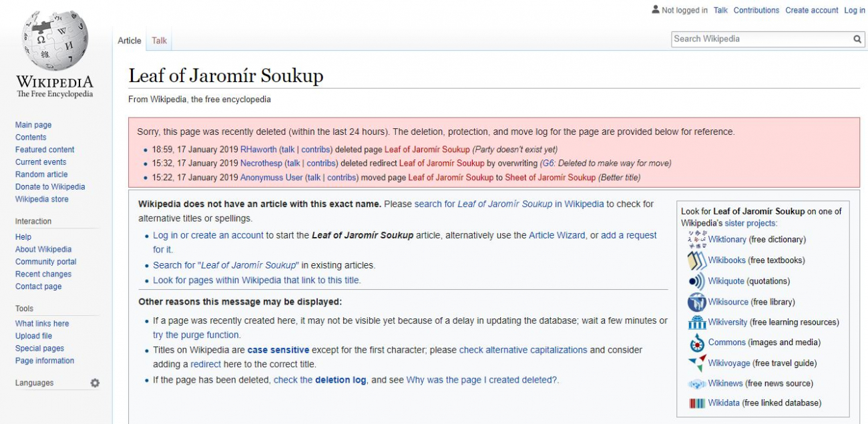
Task: Open the Wikidata text link
Action: point(724,403)
